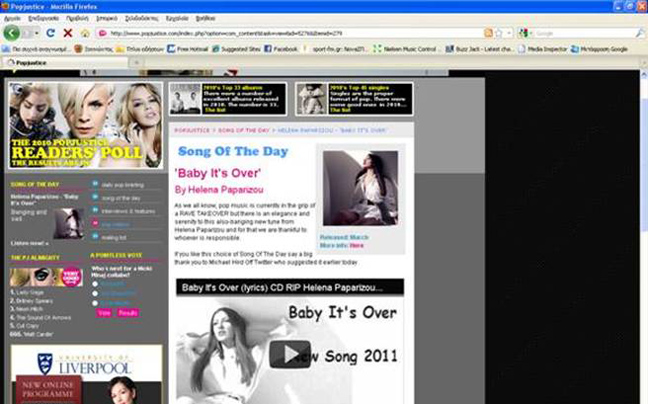The image size is (648, 404).
Task: Click 'Here' link under More info
Action: [357, 245]
